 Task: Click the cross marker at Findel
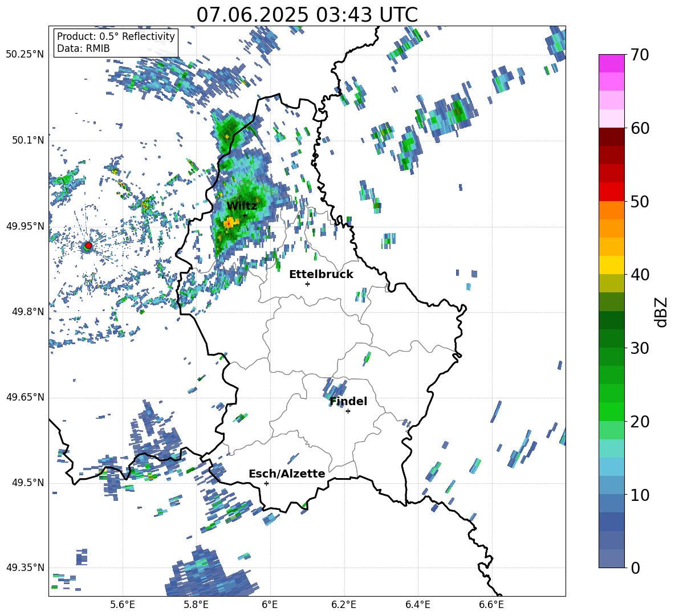pos(348,411)
